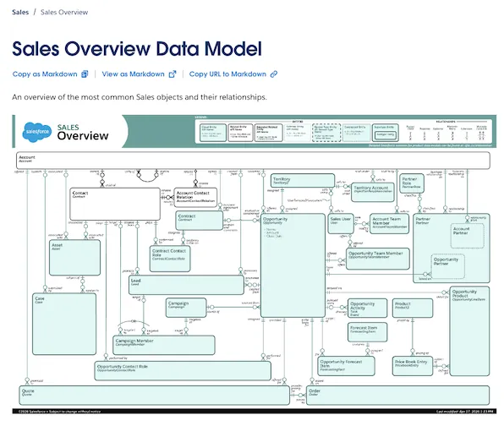Click the Lead entity box
Image resolution: width=504 pixels, height=426 pixels.
coord(186,285)
